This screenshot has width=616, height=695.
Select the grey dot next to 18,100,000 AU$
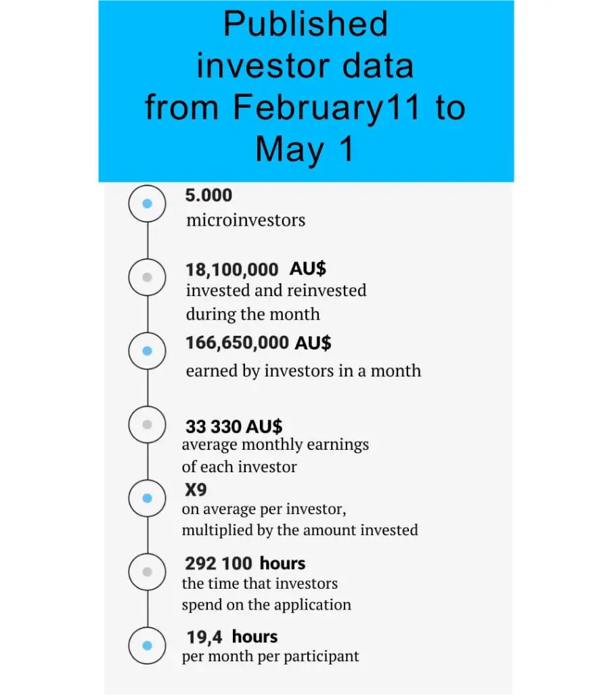tap(147, 277)
